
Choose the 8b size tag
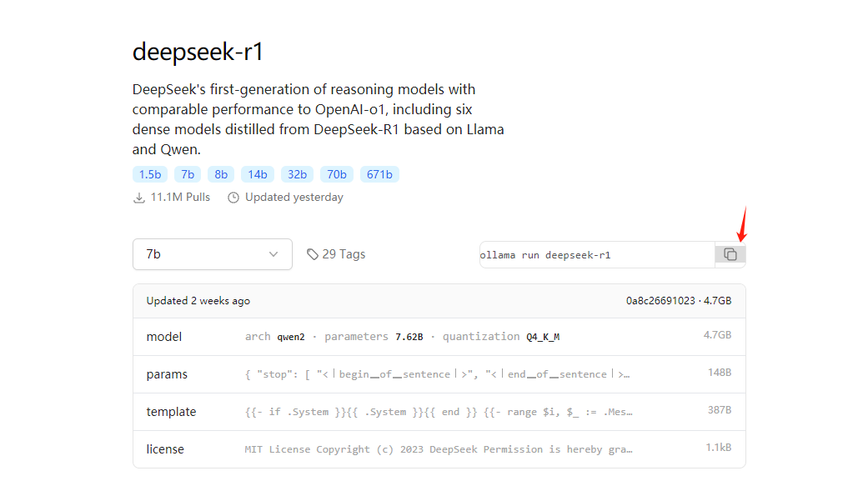coord(221,174)
